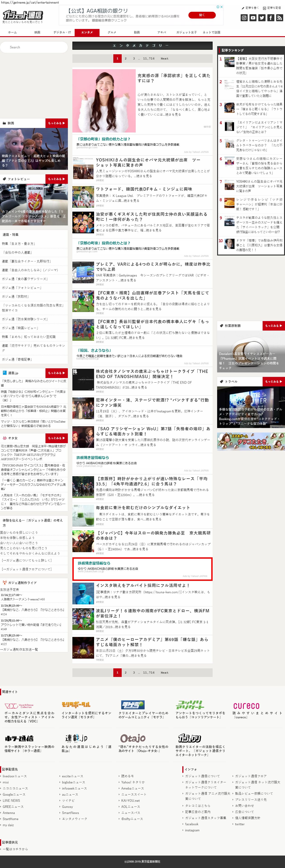The image size is (285, 868).
Task: Click the red 開く button in the ad
Action: 202,15
